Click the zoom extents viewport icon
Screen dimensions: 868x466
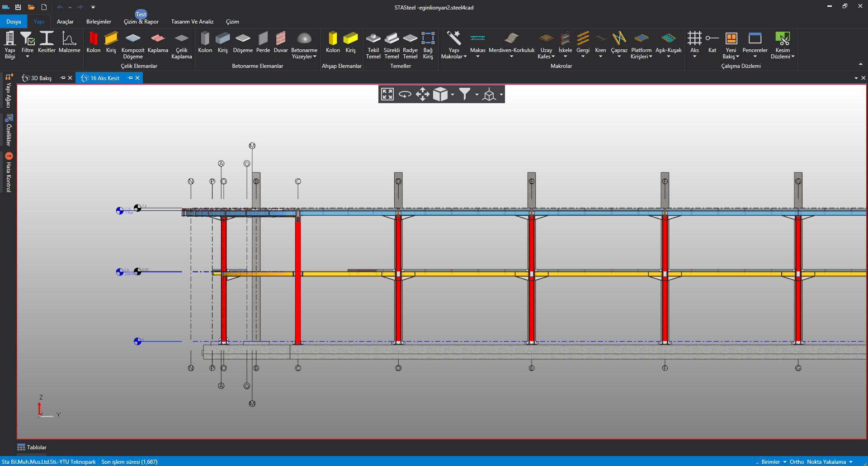click(387, 94)
